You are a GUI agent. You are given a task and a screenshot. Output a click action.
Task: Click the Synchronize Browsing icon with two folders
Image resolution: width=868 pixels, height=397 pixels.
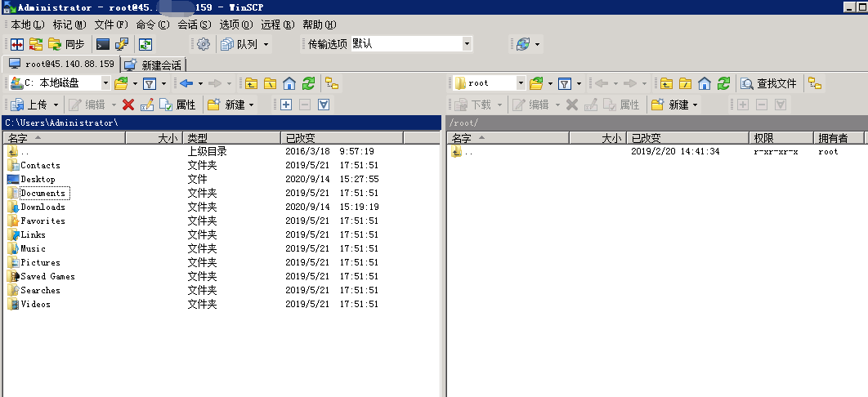click(36, 44)
